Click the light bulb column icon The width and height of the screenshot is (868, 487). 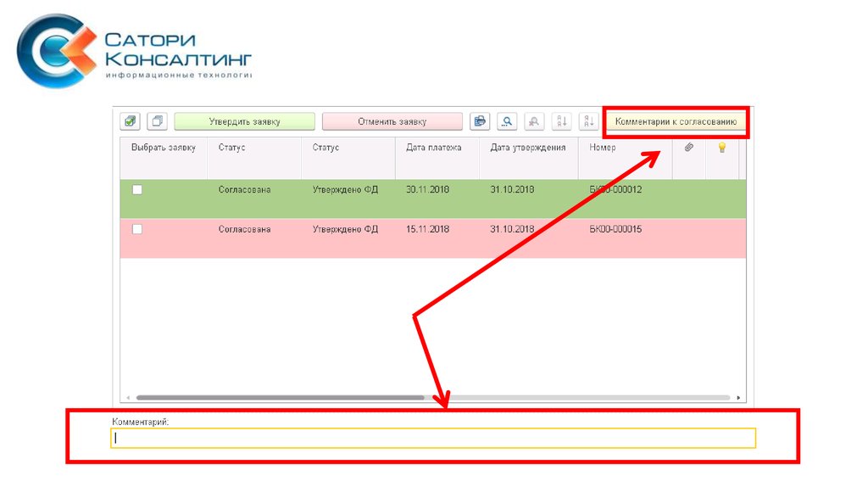[x=722, y=148]
